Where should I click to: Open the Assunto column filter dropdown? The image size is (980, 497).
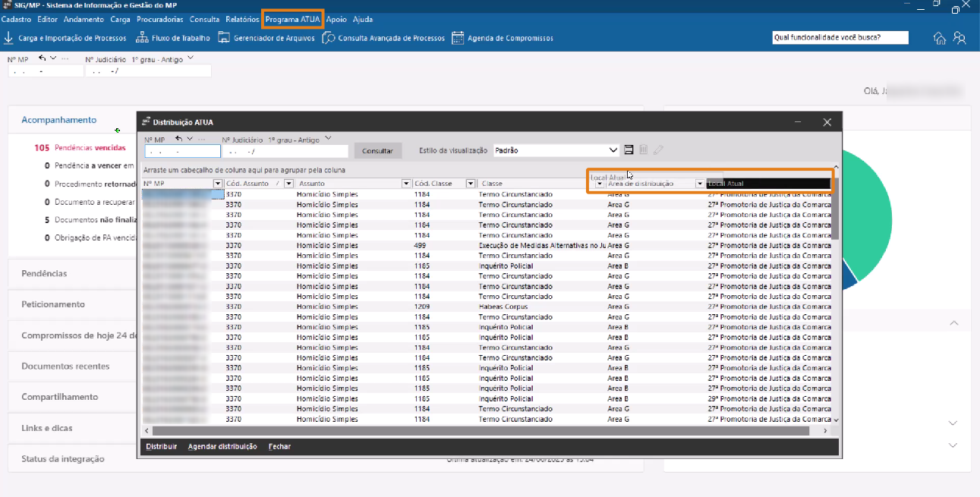point(406,184)
